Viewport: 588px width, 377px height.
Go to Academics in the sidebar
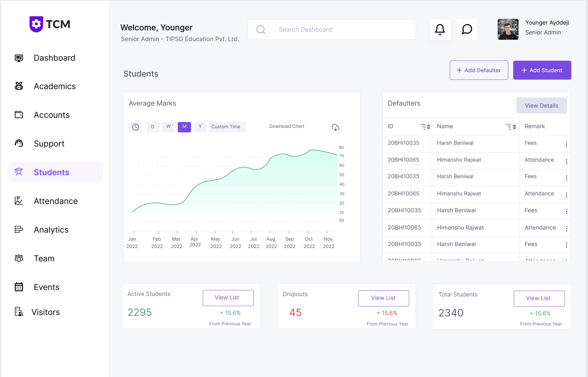pyautogui.click(x=55, y=86)
